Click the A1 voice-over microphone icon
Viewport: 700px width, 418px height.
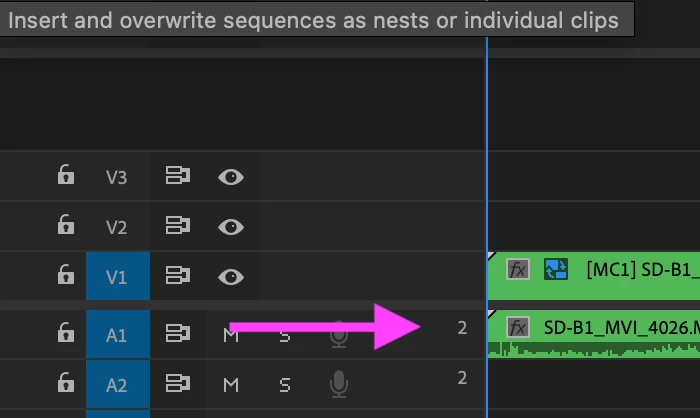click(x=339, y=335)
